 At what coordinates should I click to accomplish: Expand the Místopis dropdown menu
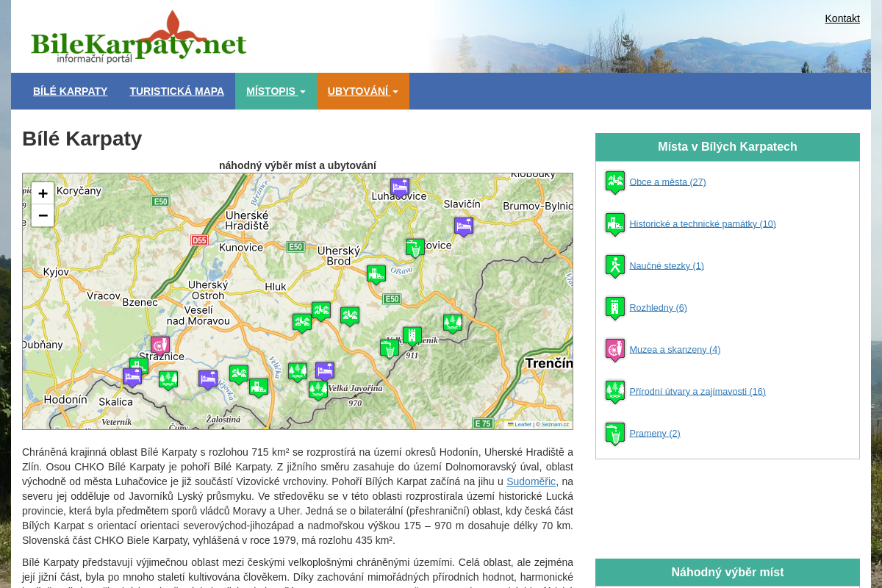pyautogui.click(x=276, y=91)
